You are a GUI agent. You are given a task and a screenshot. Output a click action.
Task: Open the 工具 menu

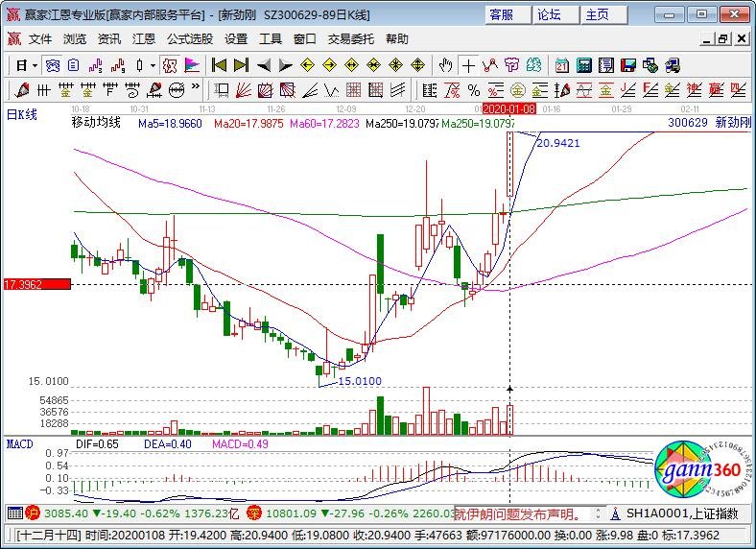click(x=271, y=39)
